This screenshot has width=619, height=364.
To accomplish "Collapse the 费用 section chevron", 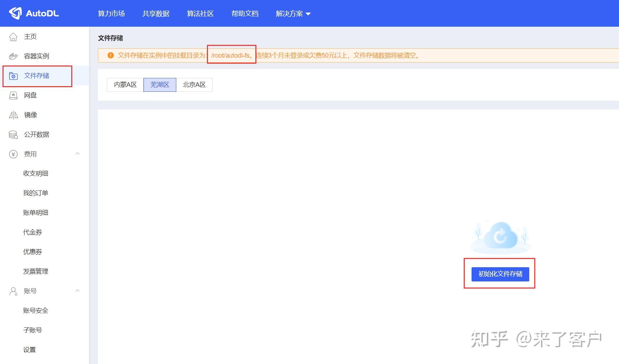I will (x=78, y=154).
